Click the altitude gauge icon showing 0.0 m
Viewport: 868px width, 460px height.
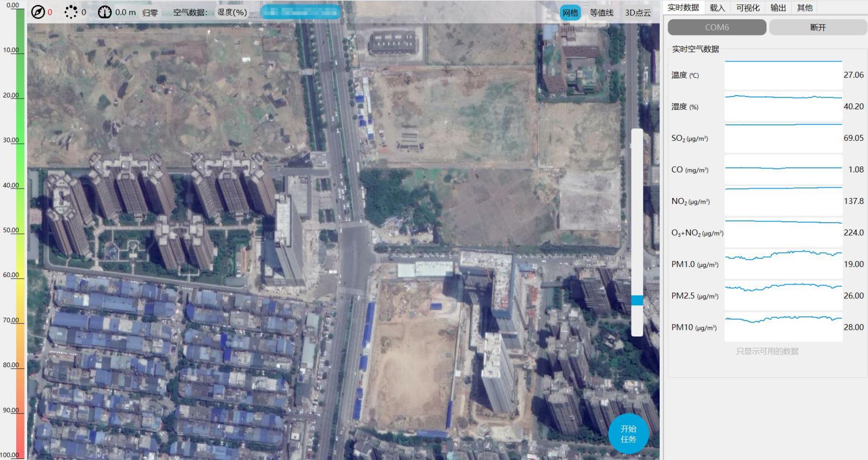pyautogui.click(x=104, y=12)
